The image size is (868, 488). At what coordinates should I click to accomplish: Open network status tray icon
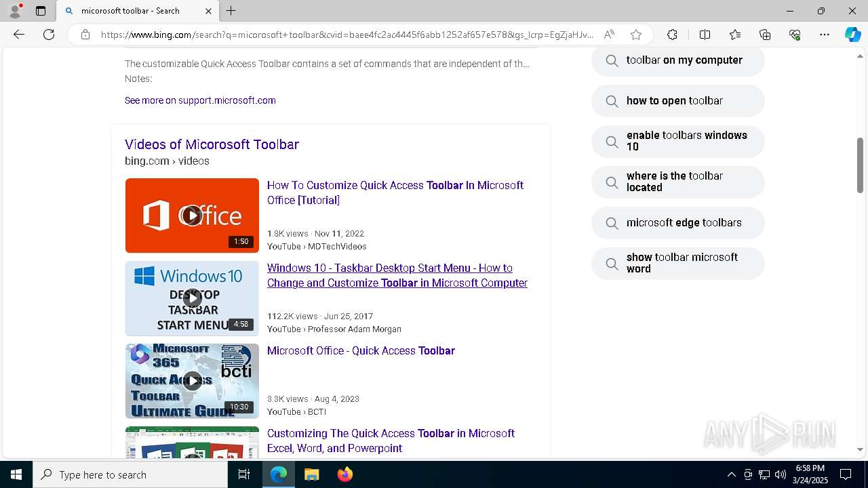[x=764, y=474]
